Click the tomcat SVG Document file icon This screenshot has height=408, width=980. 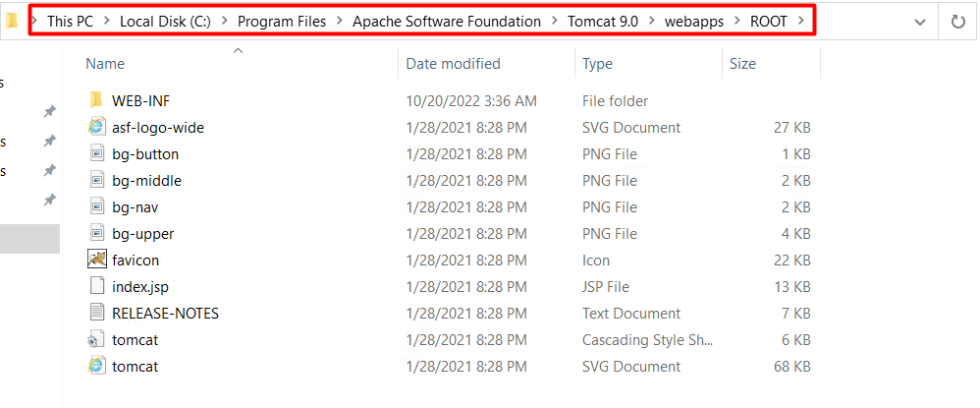(95, 366)
